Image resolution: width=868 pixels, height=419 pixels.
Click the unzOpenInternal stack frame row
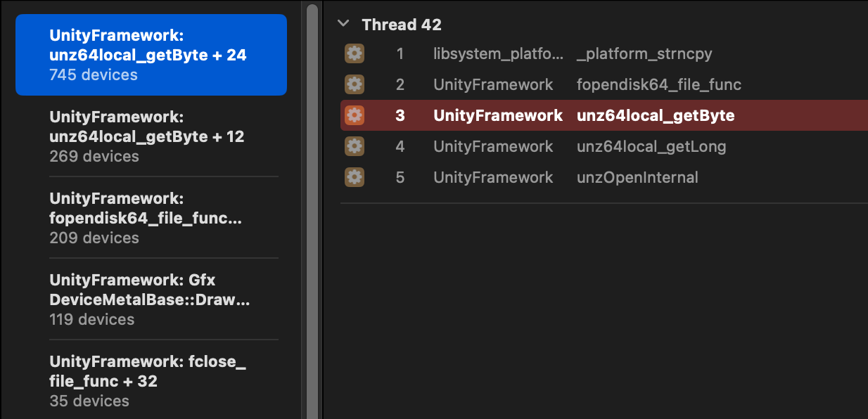598,177
